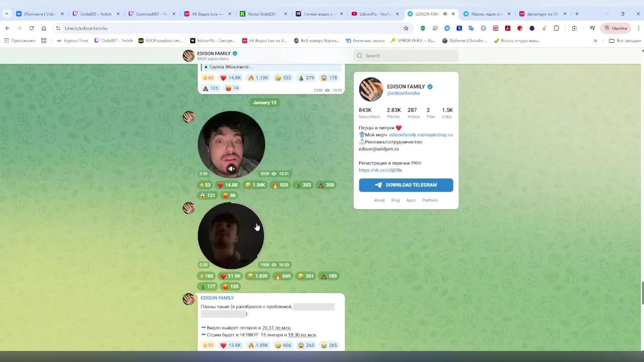Click the EDISON FAMILY sender name on text post
Image resolution: width=644 pixels, height=362 pixels.
point(217,298)
